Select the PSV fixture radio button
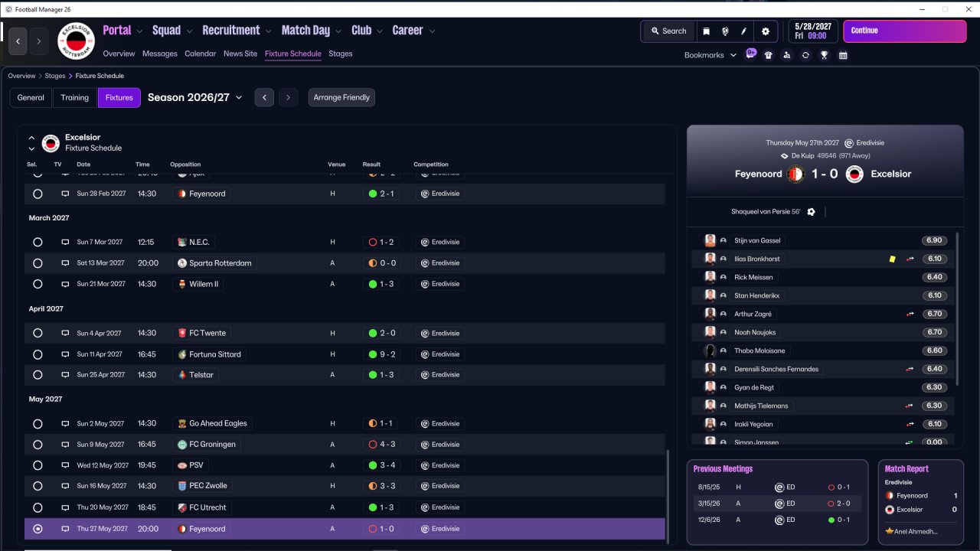Screen dimensions: 980x551 38,465
